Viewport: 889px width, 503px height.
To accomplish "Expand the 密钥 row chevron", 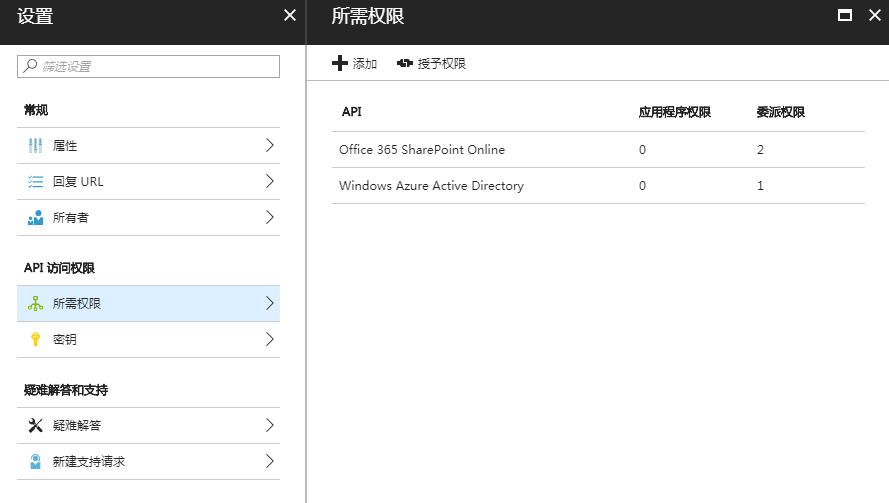I will (x=270, y=339).
